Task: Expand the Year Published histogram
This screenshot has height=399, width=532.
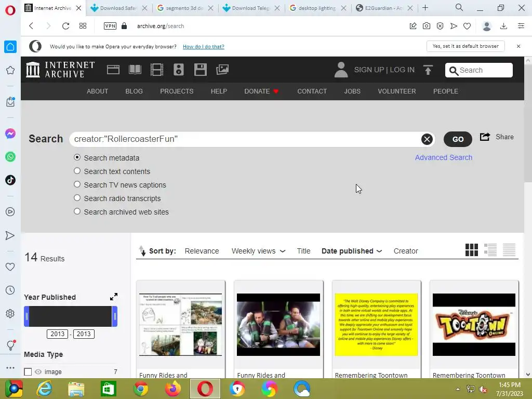Action: click(x=114, y=297)
